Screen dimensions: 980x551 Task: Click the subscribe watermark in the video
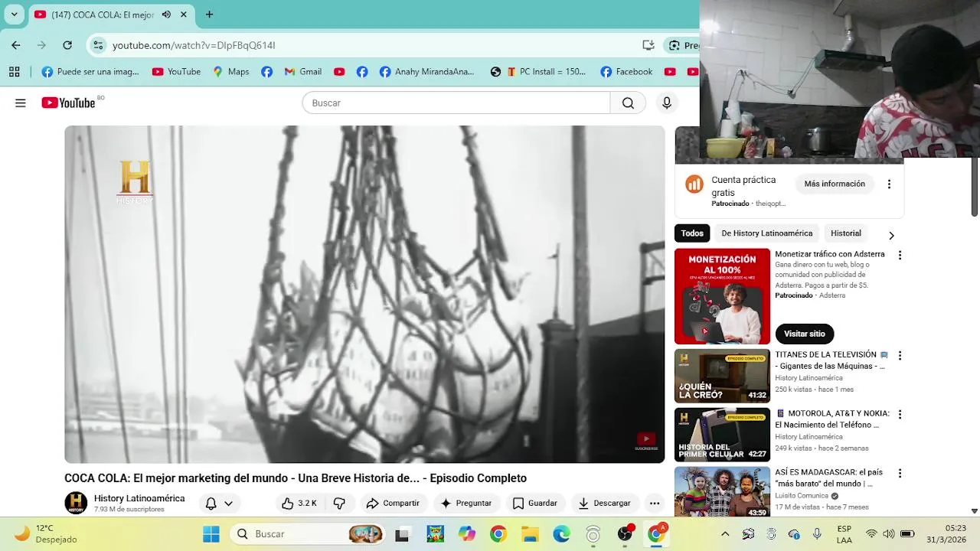646,441
